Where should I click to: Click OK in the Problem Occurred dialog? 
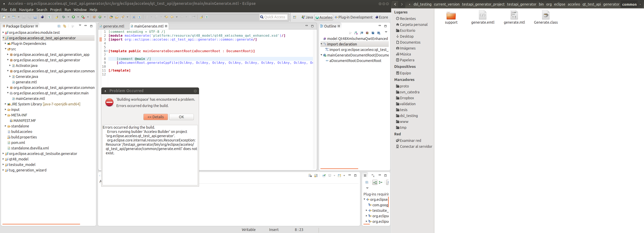[x=182, y=117]
